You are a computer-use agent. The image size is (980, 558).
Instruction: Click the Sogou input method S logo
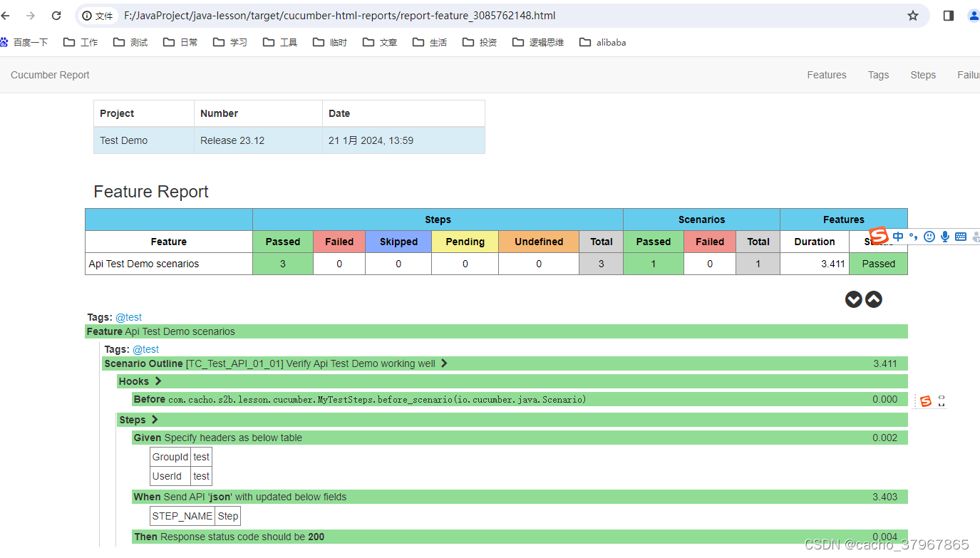[x=880, y=236]
